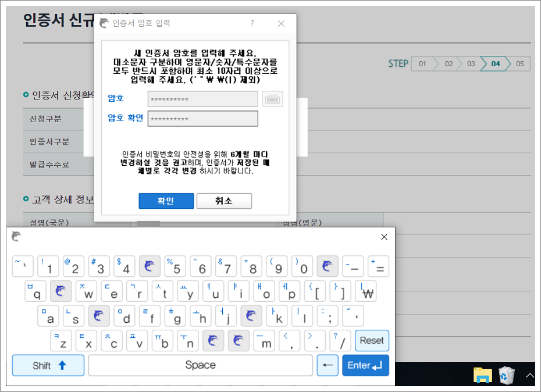The width and height of the screenshot is (541, 392).
Task: Tap the 1 key on virtual keyboard
Action: pos(48,266)
